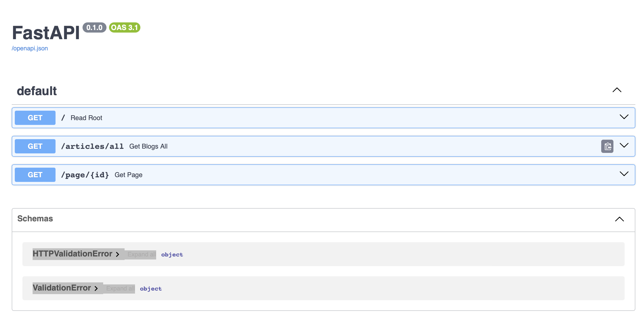Screen dimensions: 644x318
Task: Collapse the default section using chevron
Action: pyautogui.click(x=617, y=90)
